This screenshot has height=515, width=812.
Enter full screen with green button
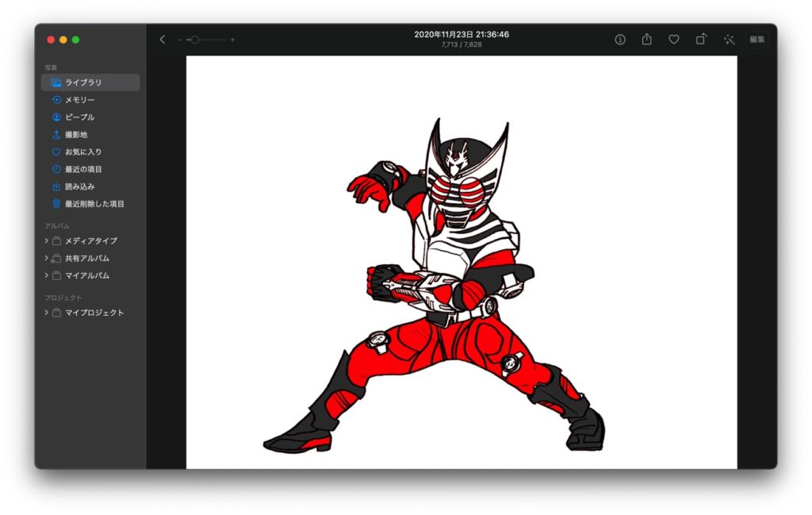pyautogui.click(x=75, y=40)
